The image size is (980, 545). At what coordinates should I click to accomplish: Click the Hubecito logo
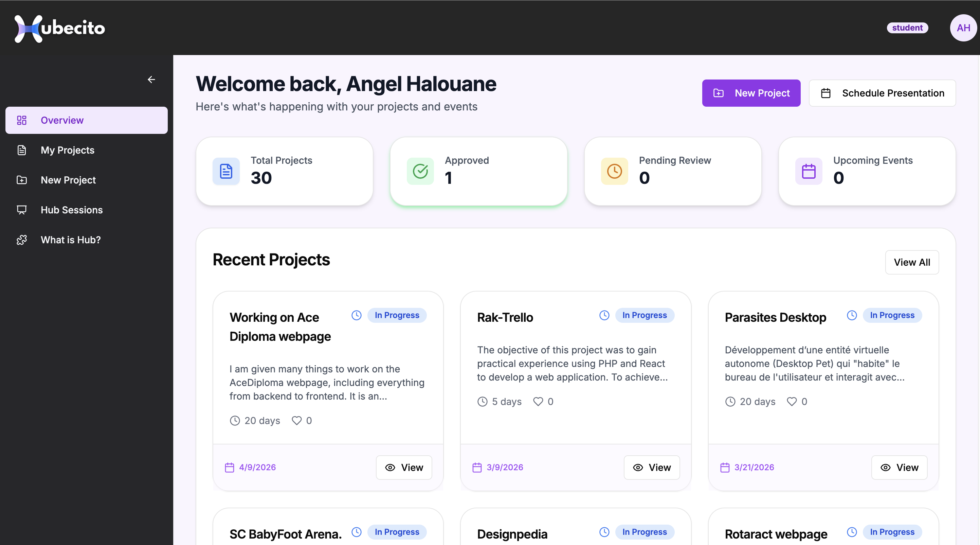coord(60,28)
